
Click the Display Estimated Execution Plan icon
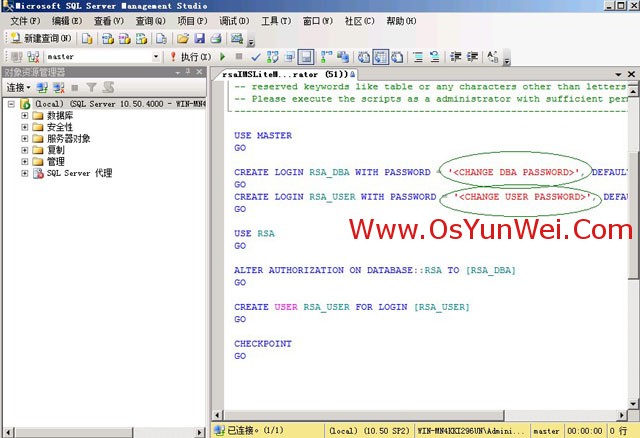point(273,57)
